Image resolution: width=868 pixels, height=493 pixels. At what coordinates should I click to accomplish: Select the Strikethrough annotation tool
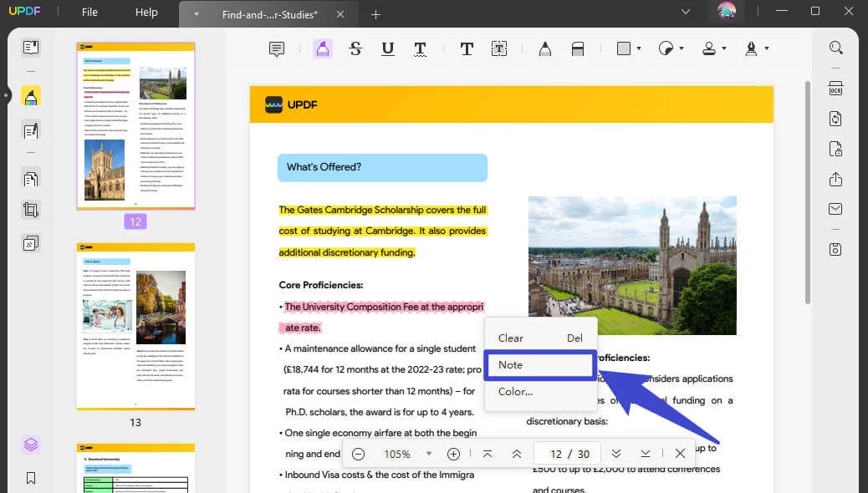[x=355, y=48]
